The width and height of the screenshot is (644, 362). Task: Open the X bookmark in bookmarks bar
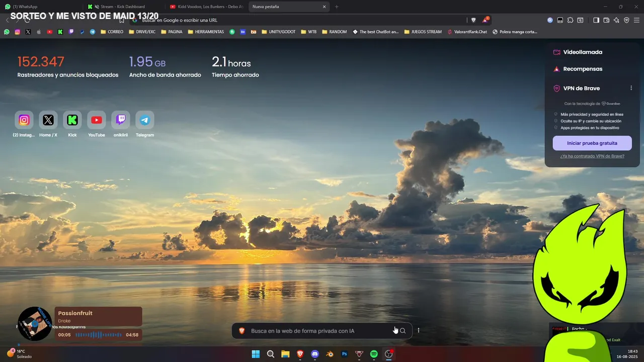pos(28,32)
